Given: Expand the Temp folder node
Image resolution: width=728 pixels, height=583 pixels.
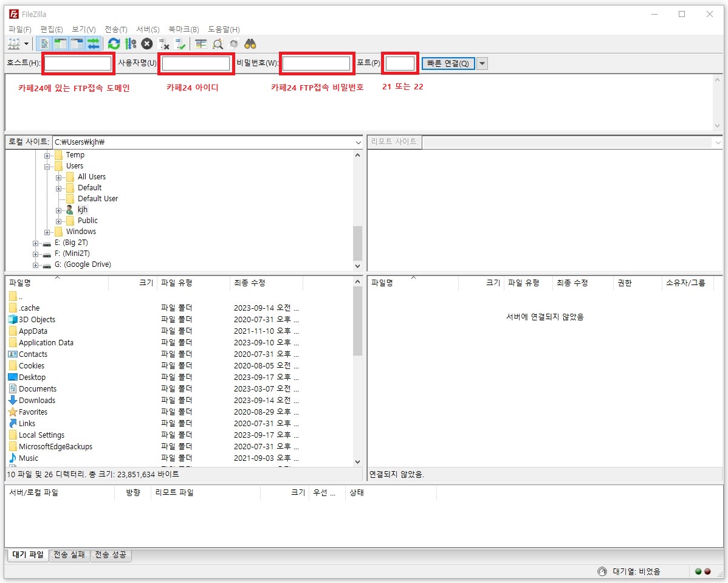Looking at the screenshot, I should click(47, 156).
